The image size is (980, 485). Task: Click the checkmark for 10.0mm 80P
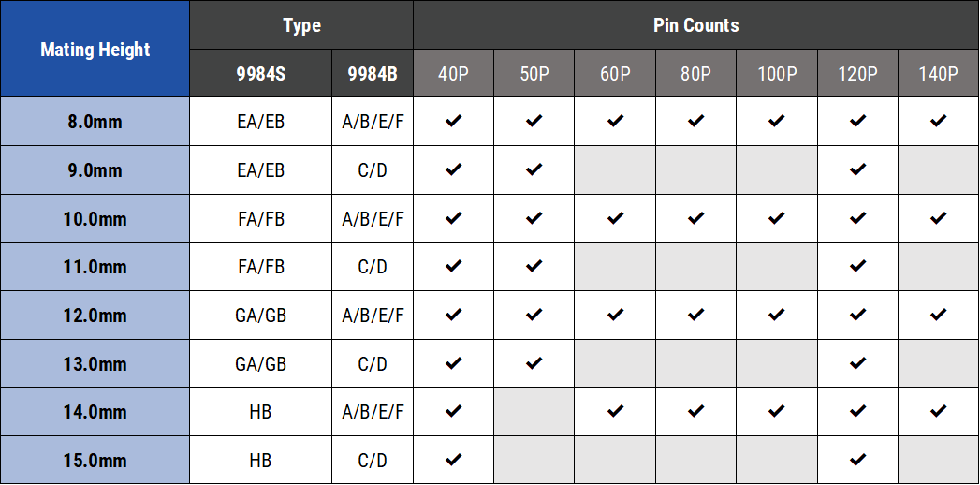(695, 219)
